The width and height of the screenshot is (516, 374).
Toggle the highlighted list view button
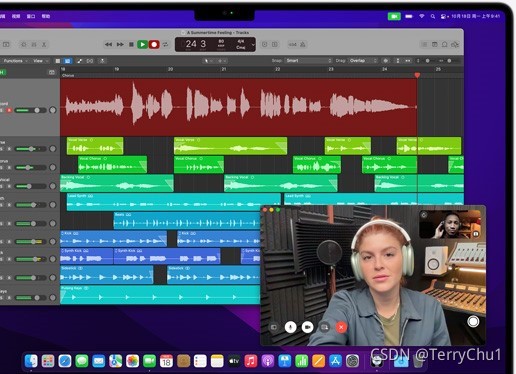click(x=67, y=61)
